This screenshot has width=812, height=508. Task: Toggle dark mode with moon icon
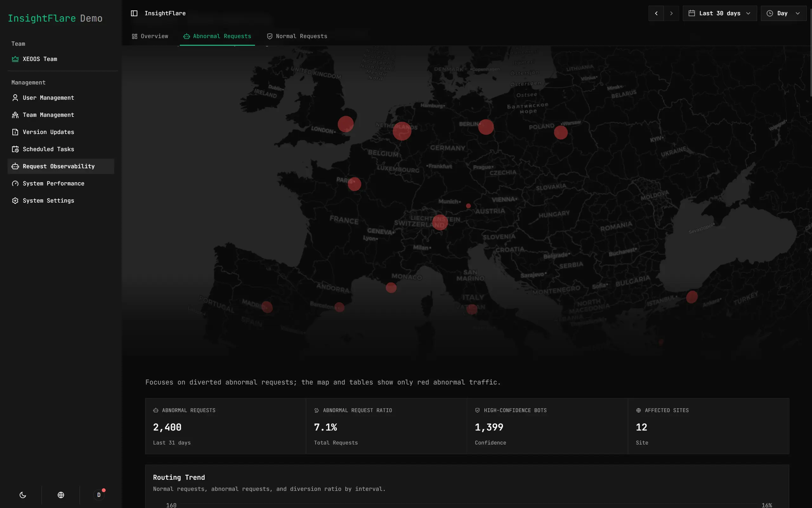coord(23,495)
